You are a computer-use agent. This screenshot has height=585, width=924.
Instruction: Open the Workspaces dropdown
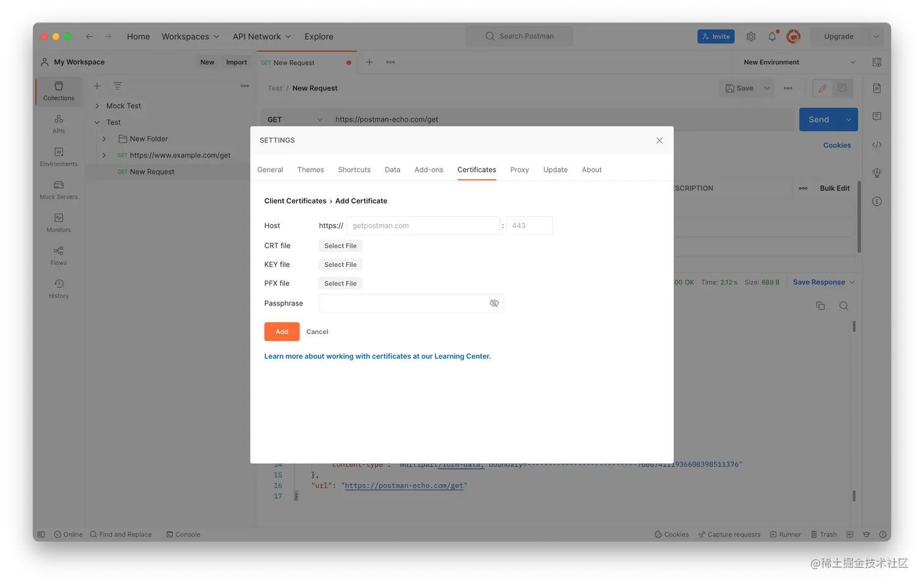190,37
